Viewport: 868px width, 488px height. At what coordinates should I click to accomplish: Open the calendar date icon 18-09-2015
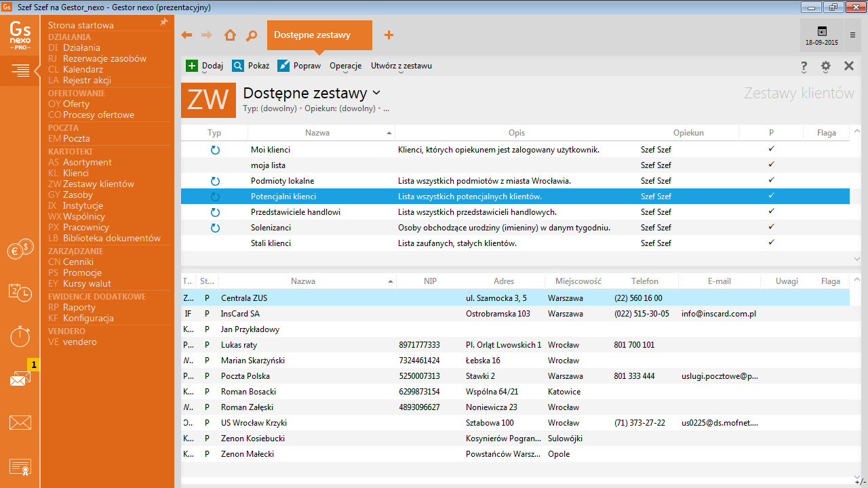tap(821, 35)
